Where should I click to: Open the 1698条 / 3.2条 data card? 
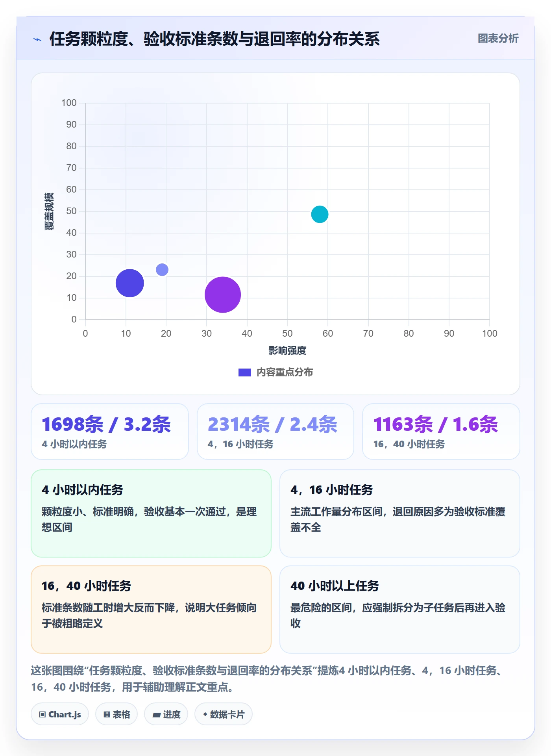coord(110,432)
